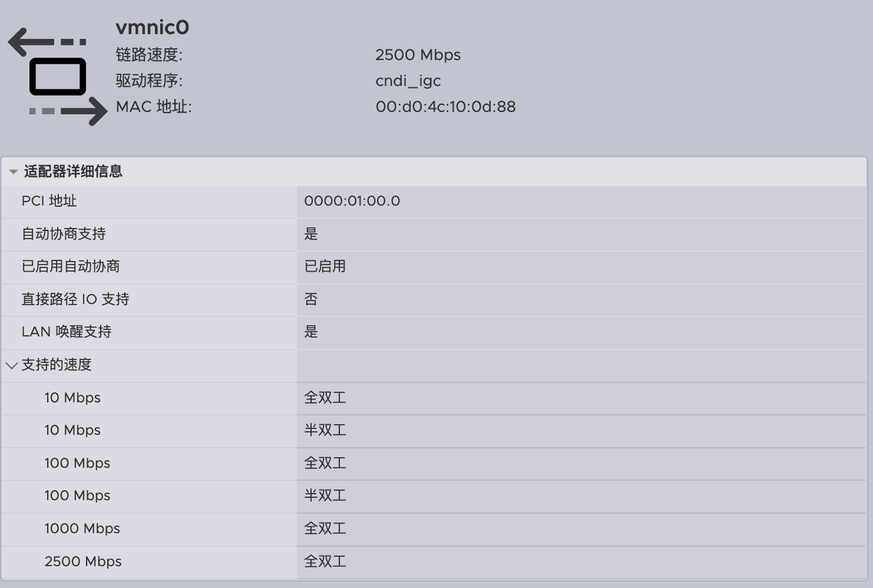The width and height of the screenshot is (873, 588).
Task: Collapse the 支持的速度 chevron
Action: [x=11, y=365]
